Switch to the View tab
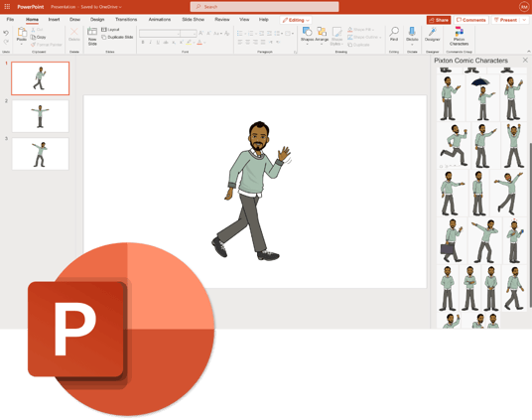The width and height of the screenshot is (532, 420). pyautogui.click(x=244, y=19)
